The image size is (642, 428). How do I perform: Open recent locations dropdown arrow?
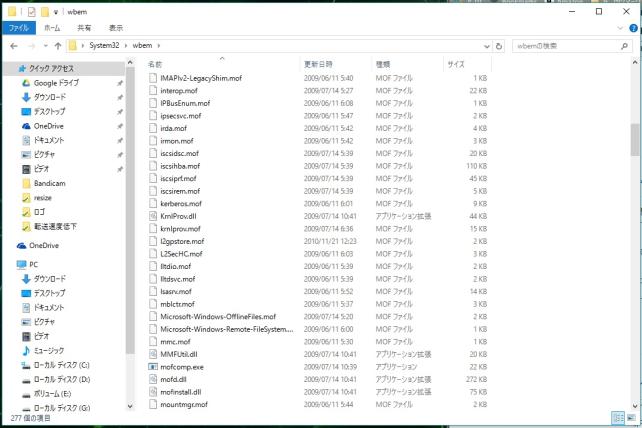[x=45, y=46]
